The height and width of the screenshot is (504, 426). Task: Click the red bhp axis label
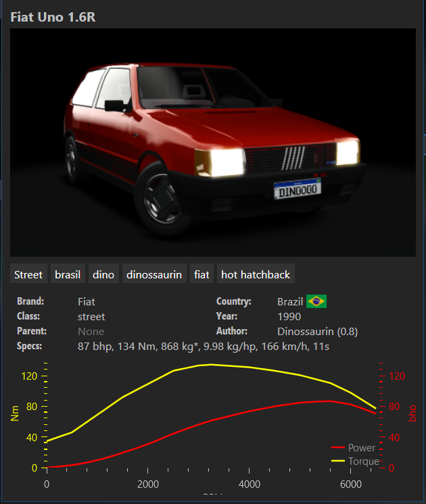pyautogui.click(x=412, y=413)
